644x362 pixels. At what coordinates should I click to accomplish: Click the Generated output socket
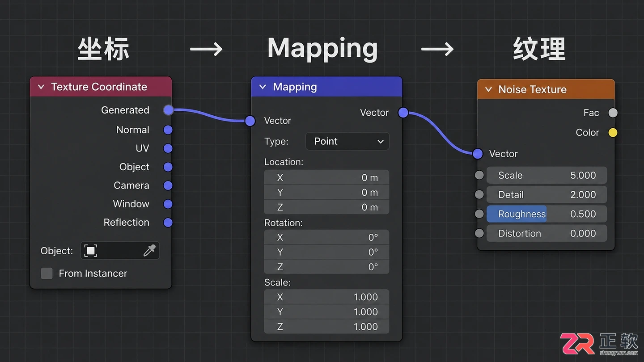pos(168,110)
